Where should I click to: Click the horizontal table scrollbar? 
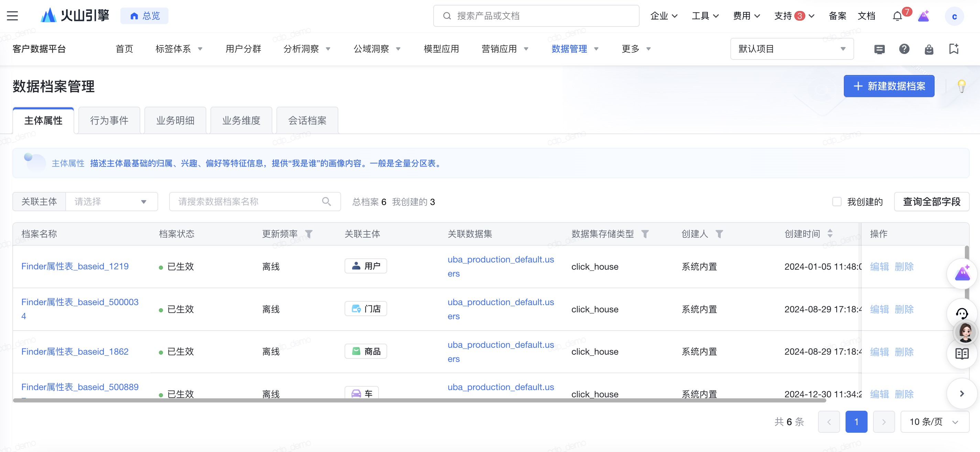(x=418, y=400)
